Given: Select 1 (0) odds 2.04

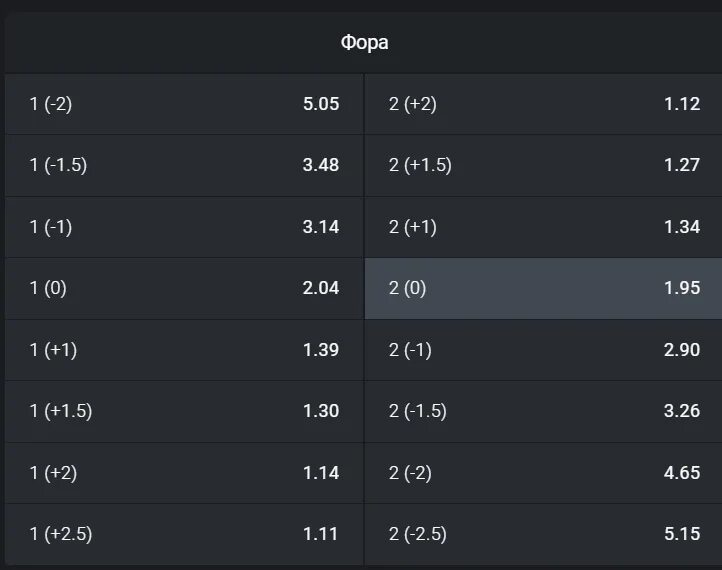Looking at the screenshot, I should pos(184,288).
